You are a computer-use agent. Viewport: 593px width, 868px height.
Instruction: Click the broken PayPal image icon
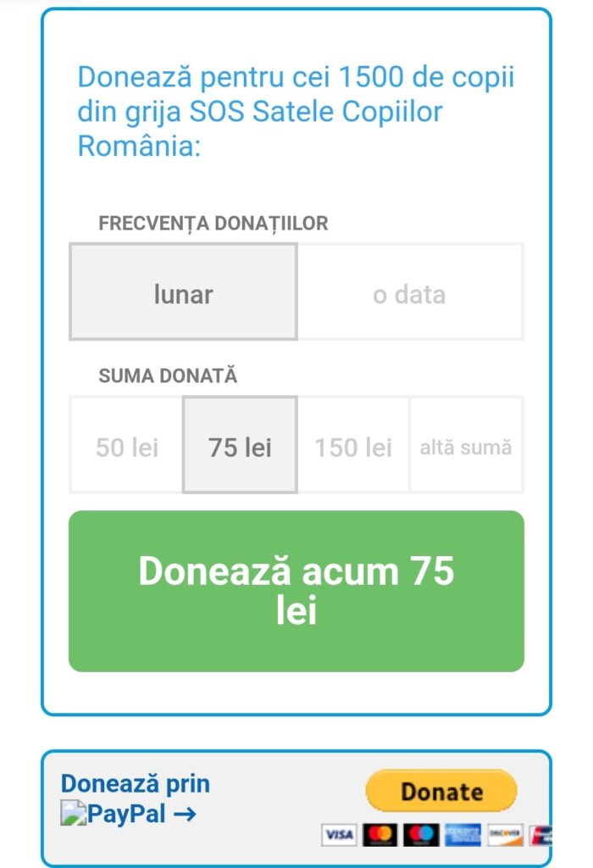click(x=73, y=815)
